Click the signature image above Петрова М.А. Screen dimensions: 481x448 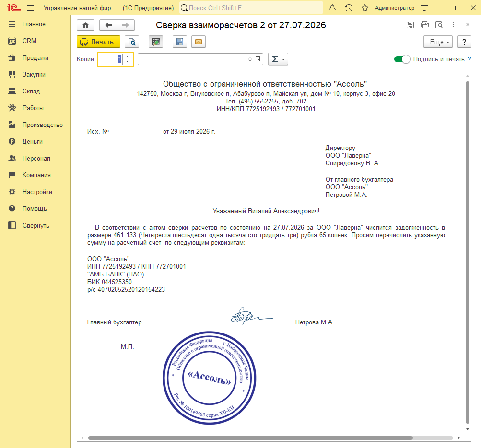click(x=252, y=316)
